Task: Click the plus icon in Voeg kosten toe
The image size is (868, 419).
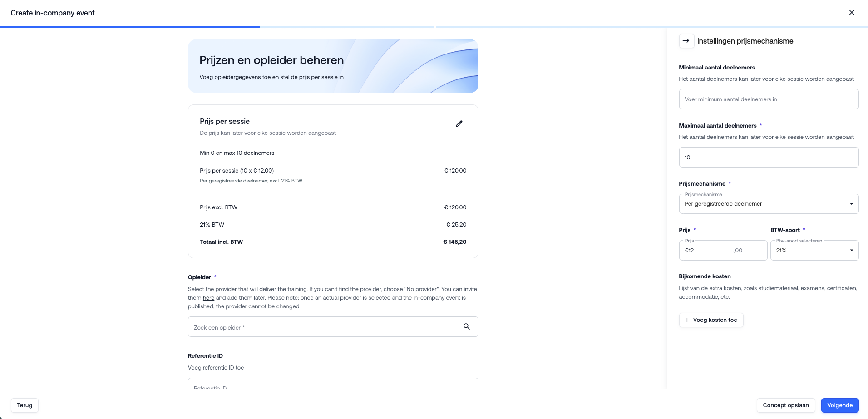Action: click(x=687, y=320)
